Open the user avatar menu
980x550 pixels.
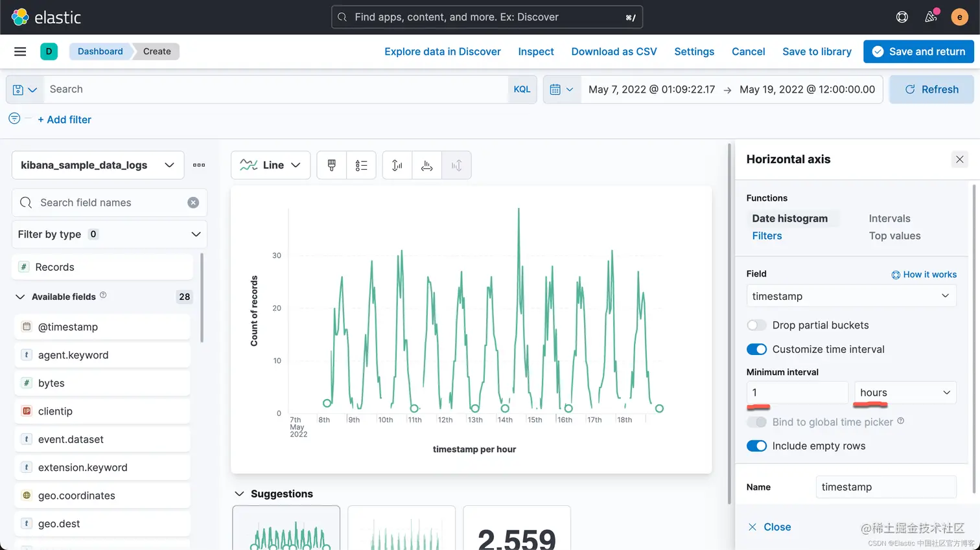tap(959, 17)
